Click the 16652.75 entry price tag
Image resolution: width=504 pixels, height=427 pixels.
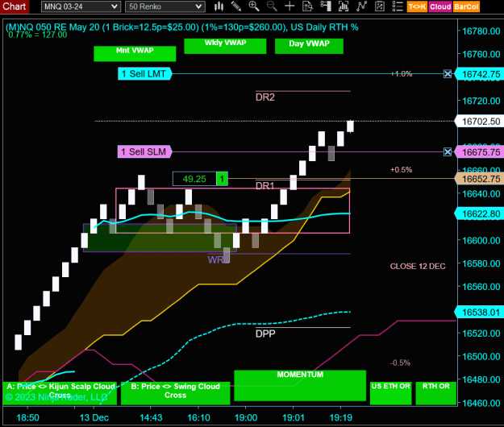tap(480, 179)
